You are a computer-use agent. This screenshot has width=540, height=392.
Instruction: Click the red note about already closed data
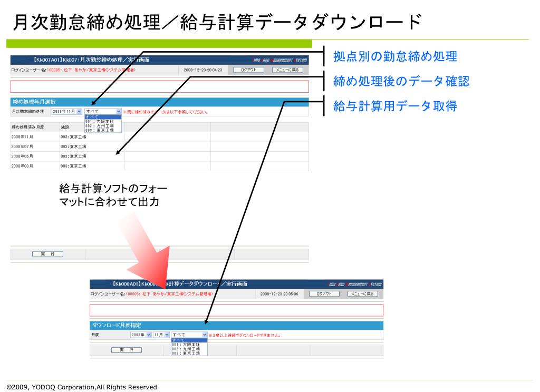[x=165, y=112]
